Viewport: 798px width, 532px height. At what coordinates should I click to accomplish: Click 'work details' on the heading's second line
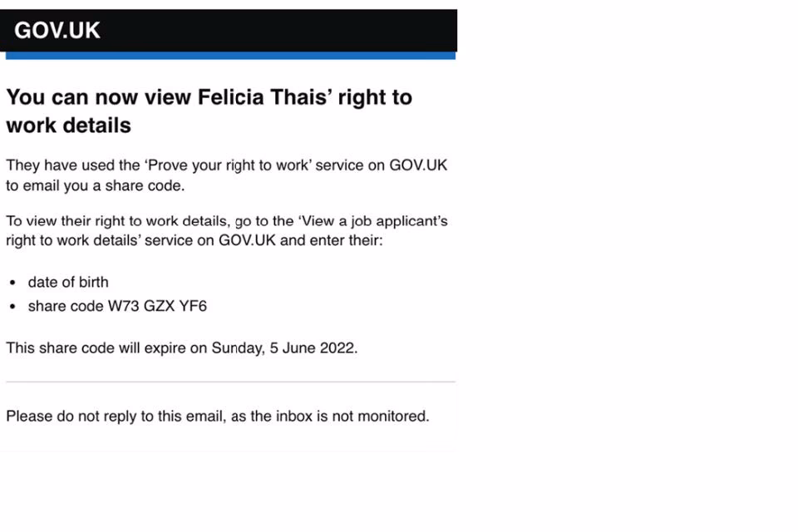point(68,126)
